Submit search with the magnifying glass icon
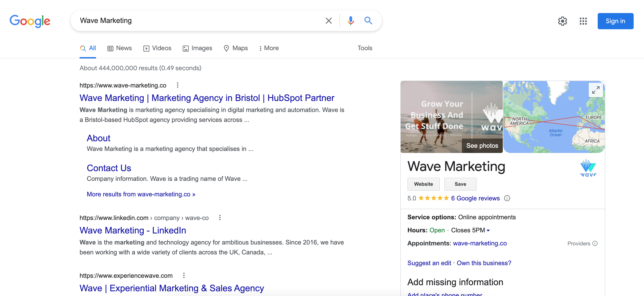Screen dimensions: 644x296 [368, 21]
